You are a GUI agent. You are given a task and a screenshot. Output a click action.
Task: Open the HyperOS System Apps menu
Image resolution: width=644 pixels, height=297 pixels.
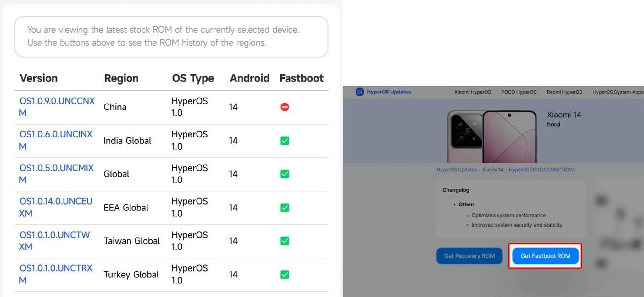[617, 92]
